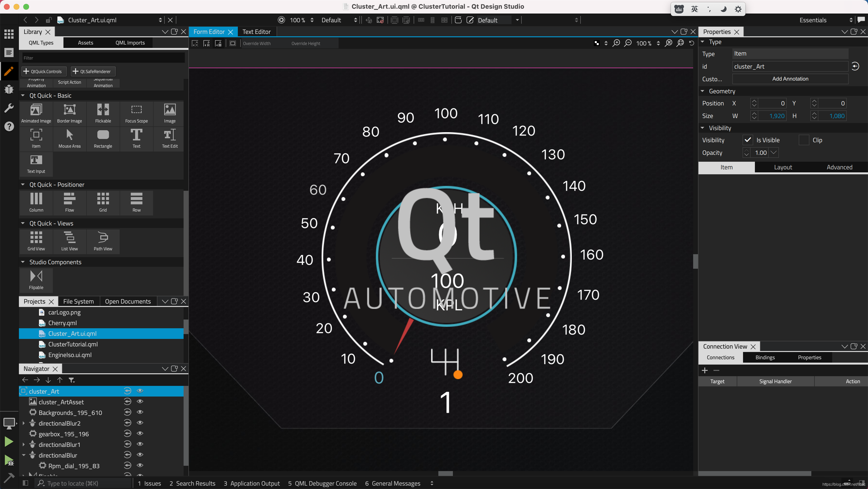Click the Library Filter field

tap(103, 58)
